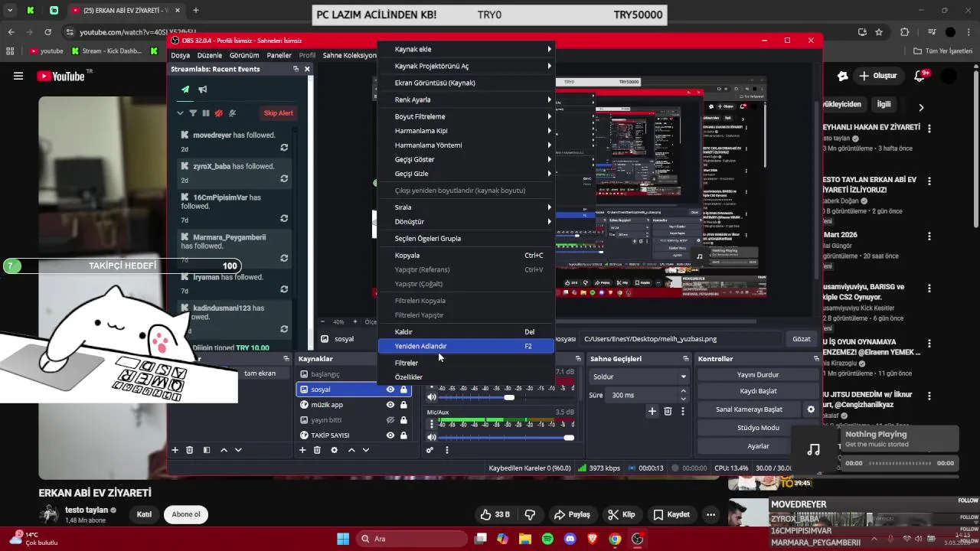
Task: Click Kaydı Başlat button
Action: click(x=758, y=391)
